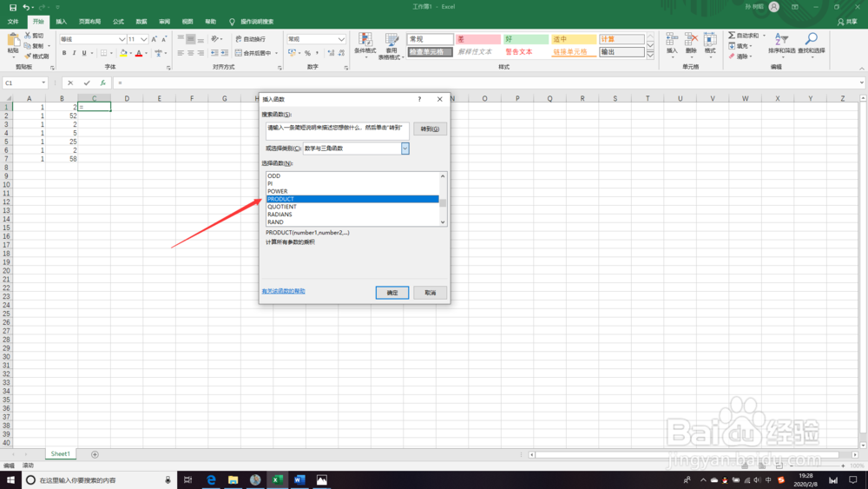Select the Sheet1 tab
This screenshot has width=868, height=489.
pos(61,453)
